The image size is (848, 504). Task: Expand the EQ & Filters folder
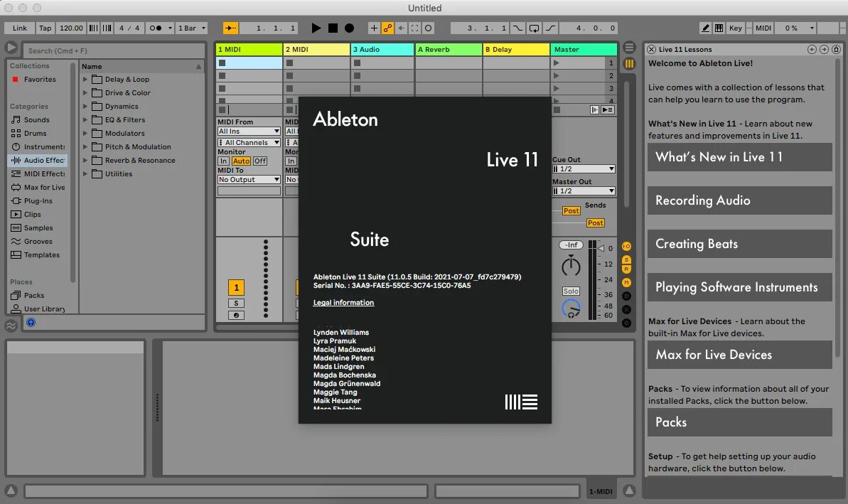[x=85, y=119]
